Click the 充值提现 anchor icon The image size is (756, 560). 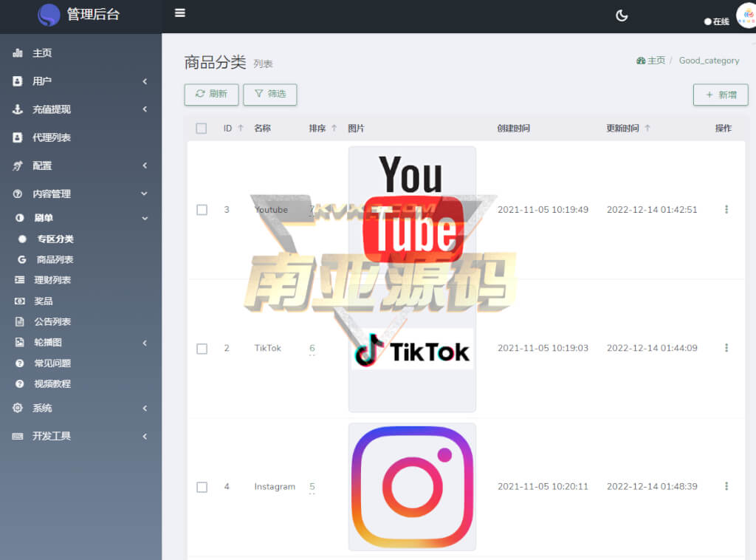click(18, 109)
